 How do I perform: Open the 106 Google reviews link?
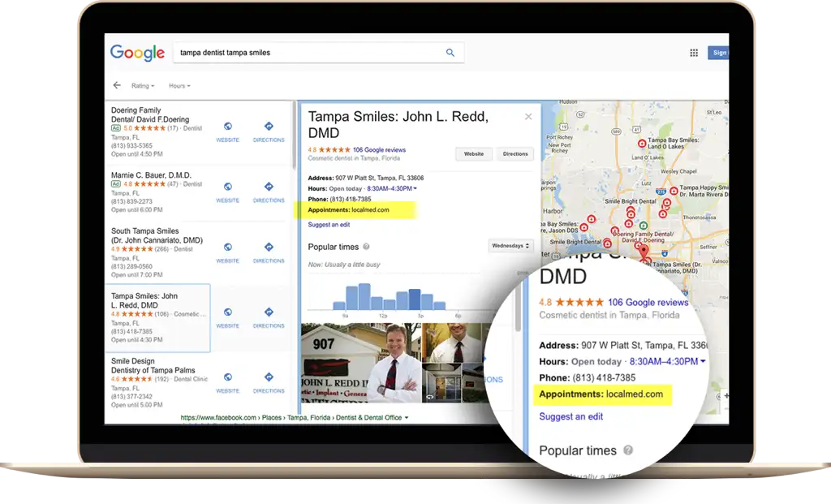[x=379, y=150]
